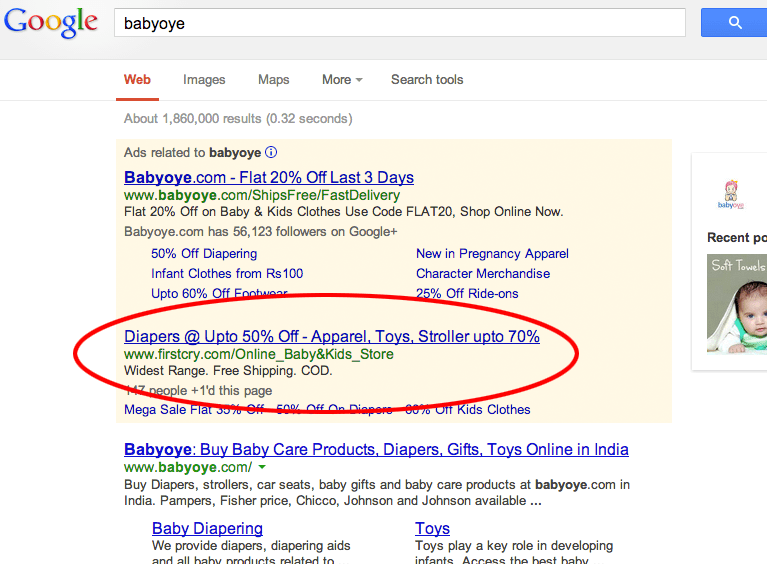The image size is (767, 564).
Task: Switch to the Web tab
Action: point(137,80)
